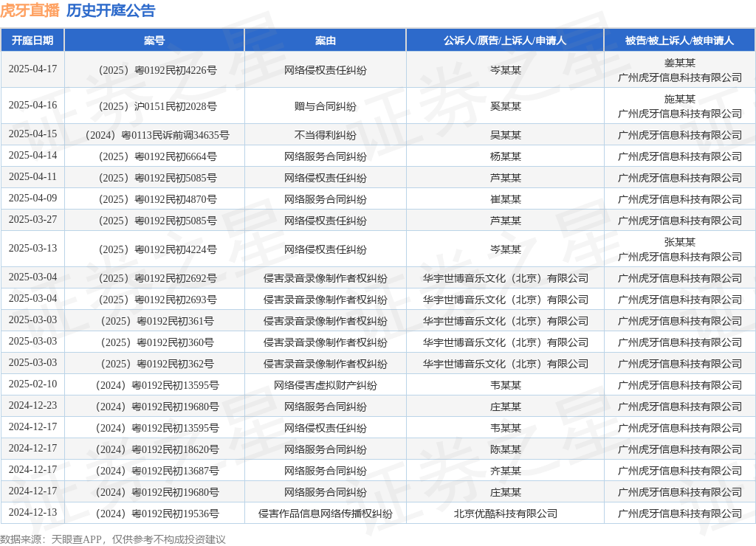Click the date cell 2024-12-23
This screenshot has height=546, width=756.
32,405
